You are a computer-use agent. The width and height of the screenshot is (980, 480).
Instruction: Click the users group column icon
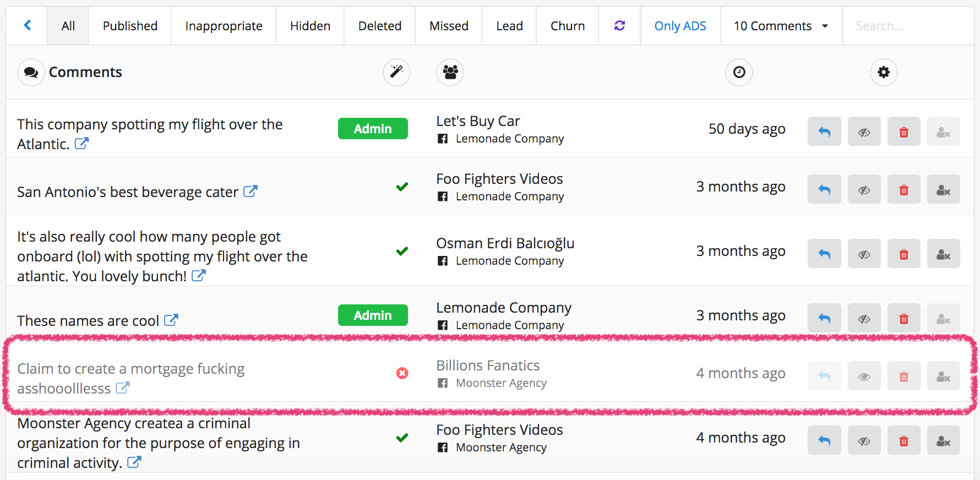(450, 72)
